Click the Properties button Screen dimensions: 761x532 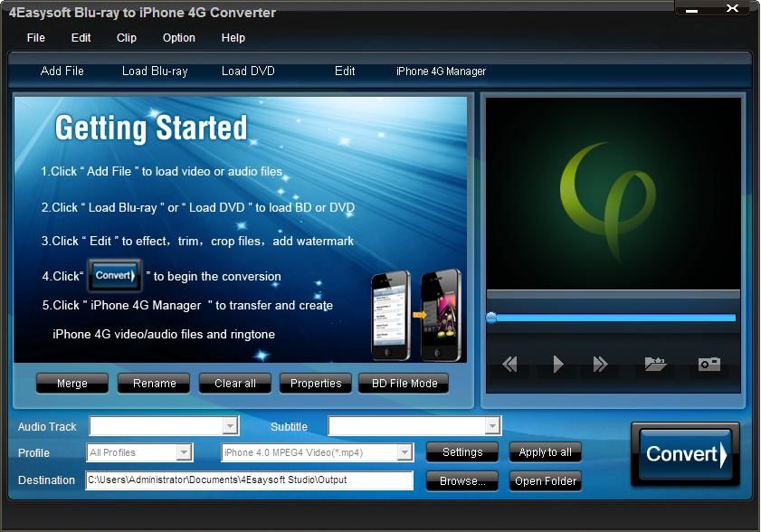[316, 383]
